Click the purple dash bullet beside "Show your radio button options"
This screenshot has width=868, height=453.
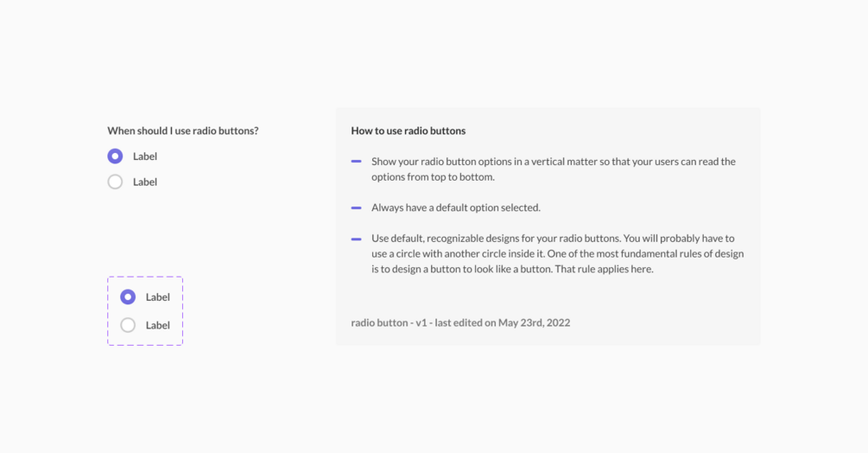356,162
